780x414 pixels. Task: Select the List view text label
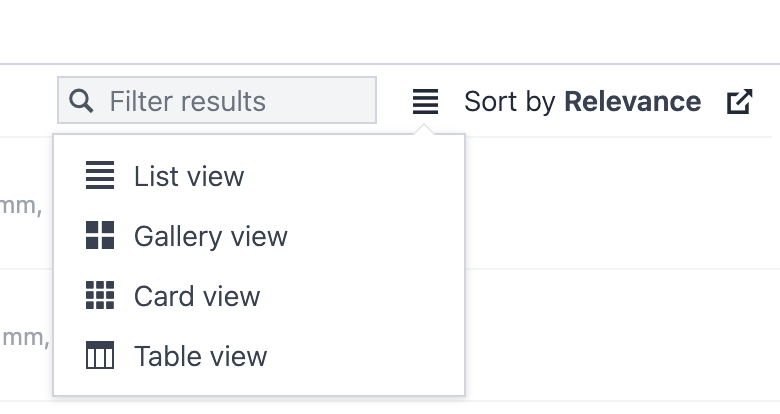[x=189, y=177]
